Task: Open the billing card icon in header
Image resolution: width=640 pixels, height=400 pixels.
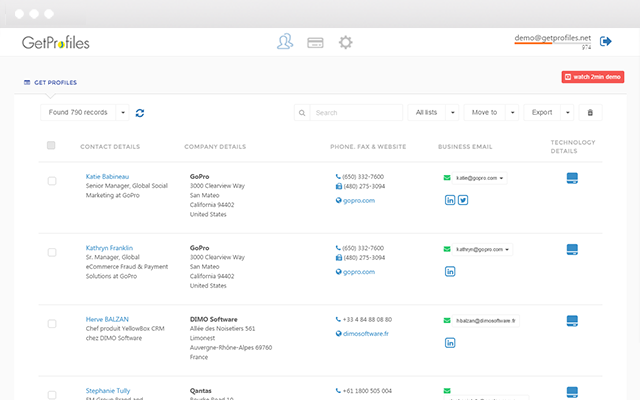Action: coord(315,42)
